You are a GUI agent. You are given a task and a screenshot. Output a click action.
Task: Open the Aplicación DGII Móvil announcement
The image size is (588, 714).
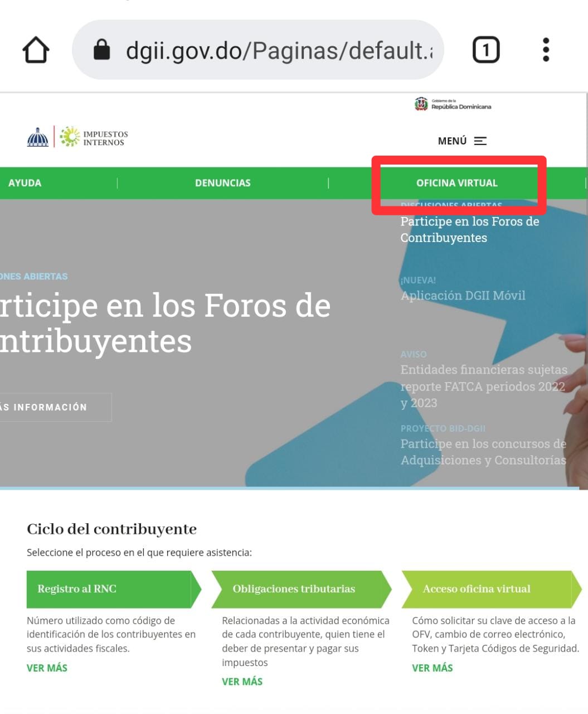[x=463, y=295]
